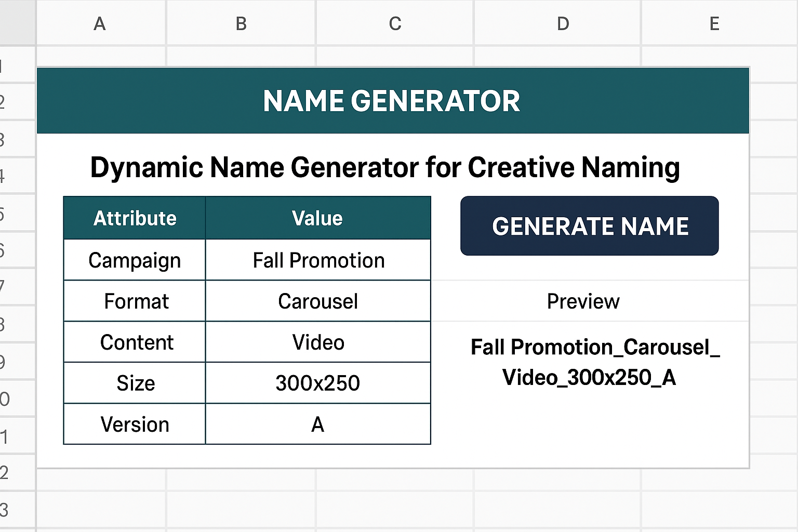Screen dimensions: 798x532
Task: Click the GENERATE NAME button
Action: coord(589,226)
